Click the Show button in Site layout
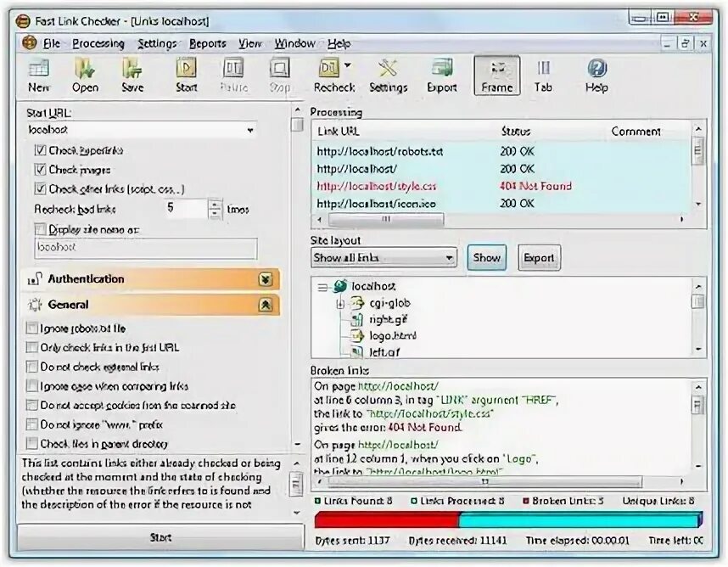Viewport: 728px width, 567px height. pos(486,258)
